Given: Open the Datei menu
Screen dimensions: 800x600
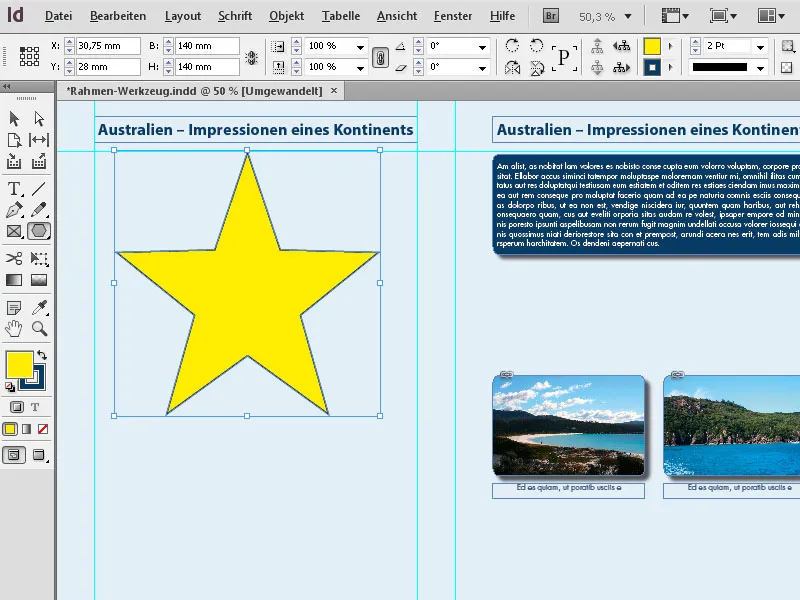Looking at the screenshot, I should 58,16.
